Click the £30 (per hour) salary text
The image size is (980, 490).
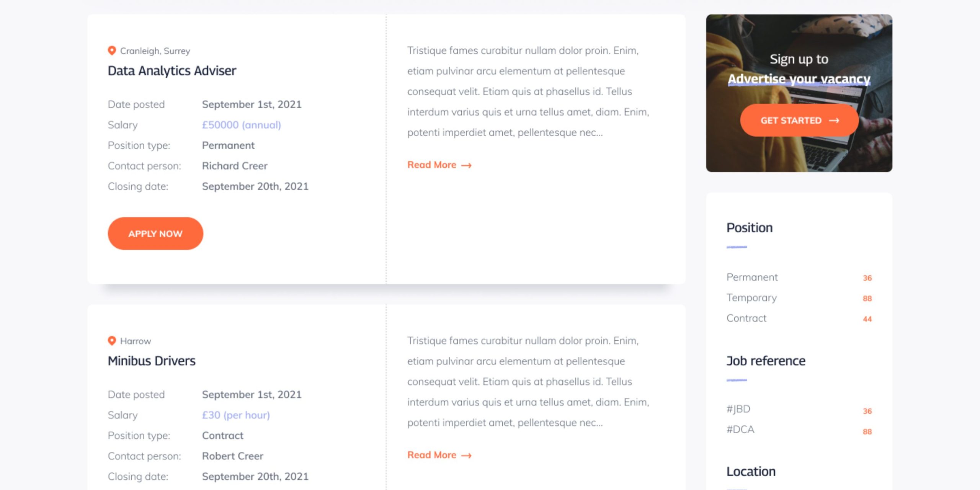click(236, 415)
